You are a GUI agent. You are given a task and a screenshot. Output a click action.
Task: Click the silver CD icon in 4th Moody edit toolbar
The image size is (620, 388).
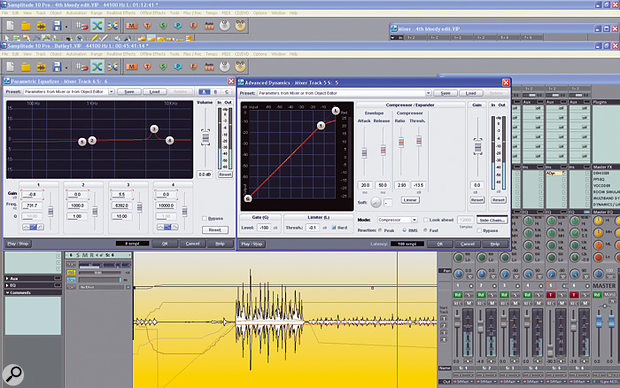pos(225,26)
